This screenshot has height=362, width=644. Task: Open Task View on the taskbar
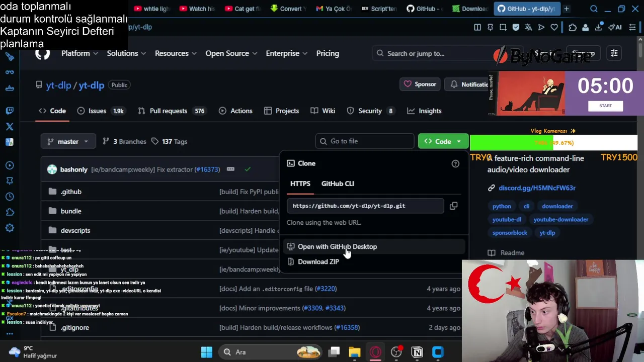334,352
